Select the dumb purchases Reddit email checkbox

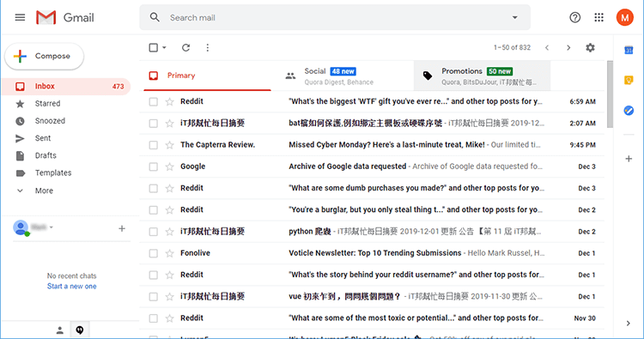pyautogui.click(x=153, y=188)
